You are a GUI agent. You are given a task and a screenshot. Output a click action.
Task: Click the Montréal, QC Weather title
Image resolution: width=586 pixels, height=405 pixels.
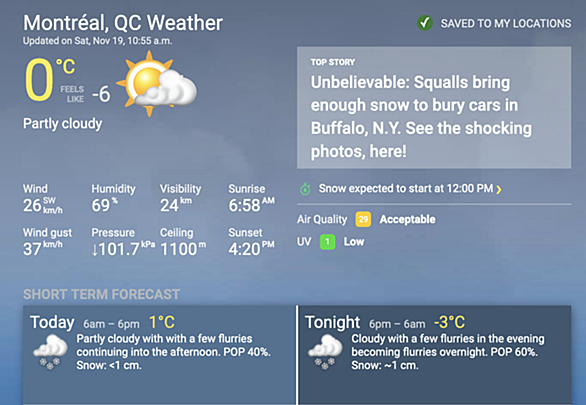point(123,23)
